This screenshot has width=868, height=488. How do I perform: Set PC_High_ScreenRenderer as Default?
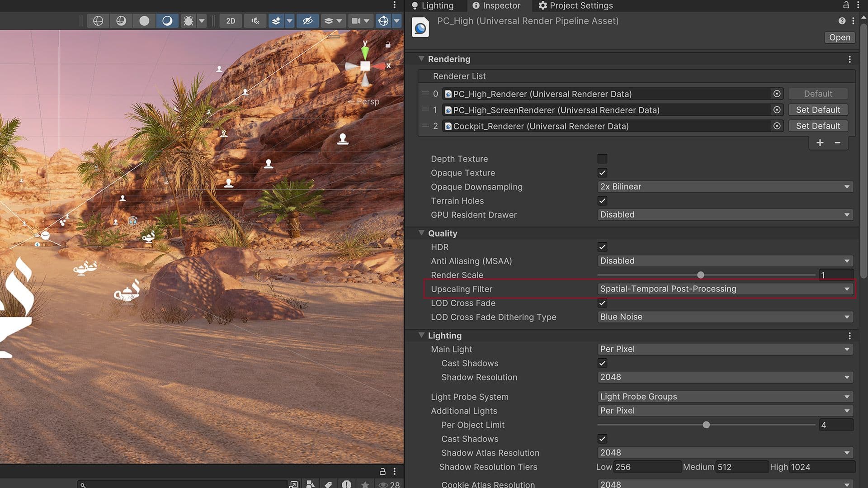coord(818,109)
